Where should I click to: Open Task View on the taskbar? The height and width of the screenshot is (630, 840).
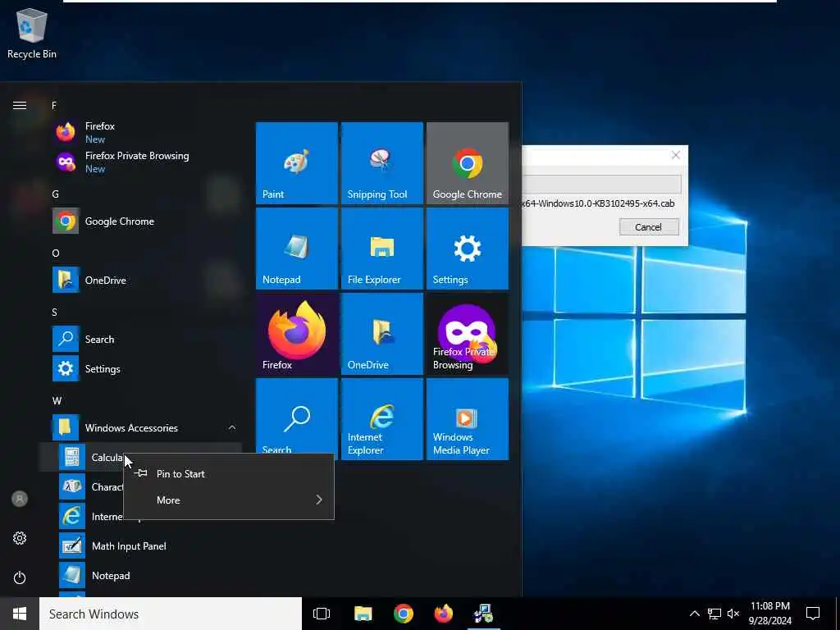tap(322, 614)
